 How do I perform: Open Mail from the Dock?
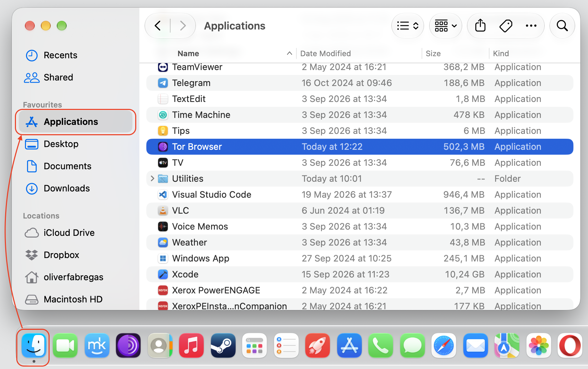[476, 345]
